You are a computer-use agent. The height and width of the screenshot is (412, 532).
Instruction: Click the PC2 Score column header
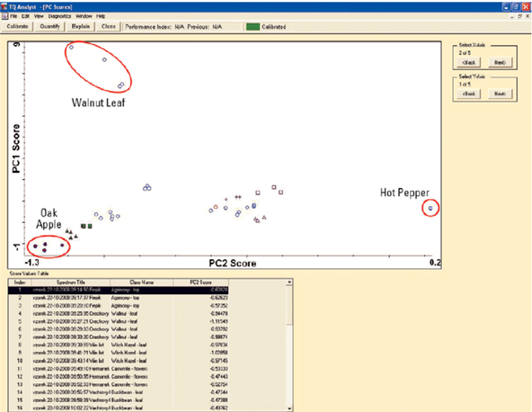201,282
